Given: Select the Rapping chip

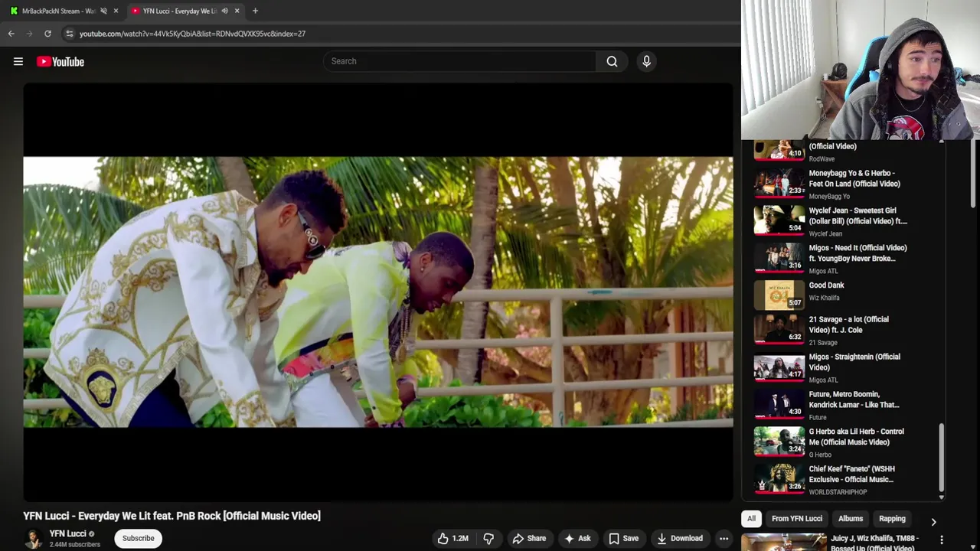Looking at the screenshot, I should tap(892, 518).
